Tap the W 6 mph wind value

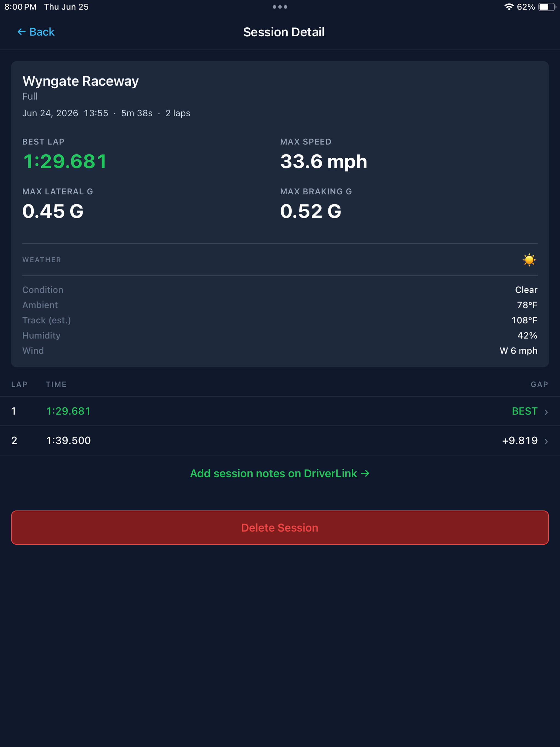[x=518, y=351]
